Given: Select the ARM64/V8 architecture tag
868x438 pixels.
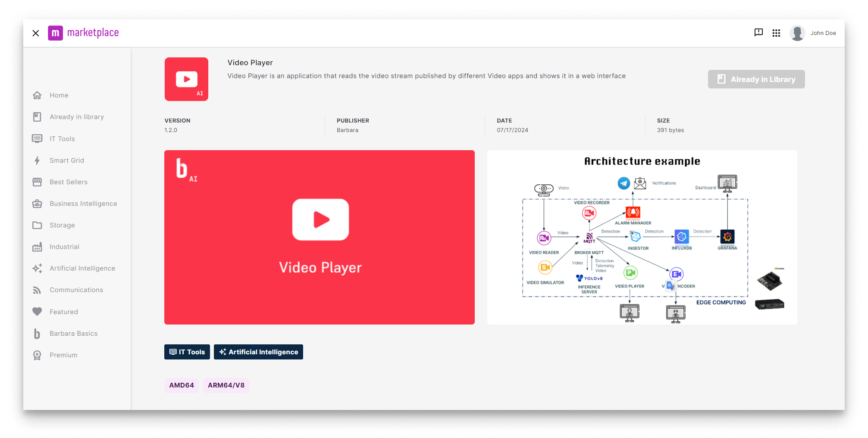Looking at the screenshot, I should coord(226,385).
